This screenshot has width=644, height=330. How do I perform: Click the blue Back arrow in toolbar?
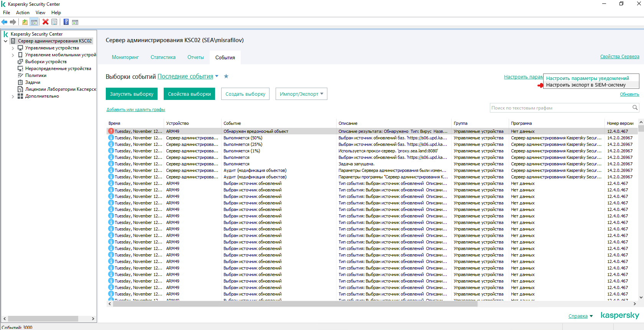pyautogui.click(x=5, y=22)
